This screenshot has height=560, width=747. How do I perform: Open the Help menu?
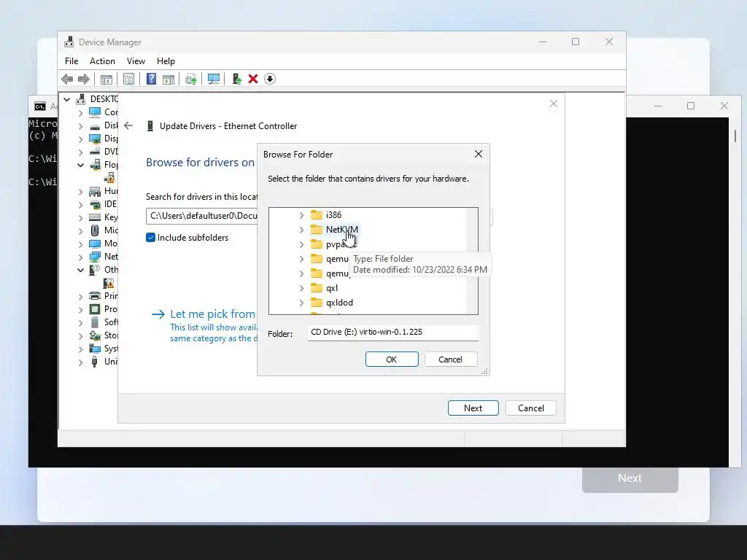[166, 61]
